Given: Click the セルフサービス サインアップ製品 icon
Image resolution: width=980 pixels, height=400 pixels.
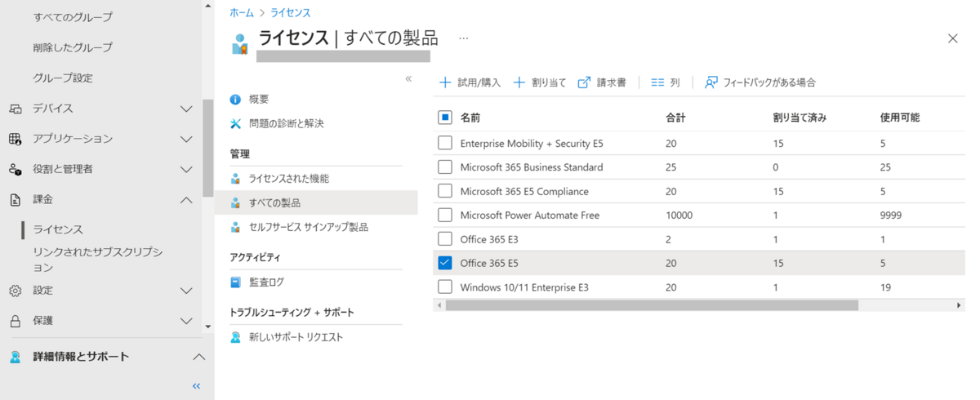Looking at the screenshot, I should (235, 227).
